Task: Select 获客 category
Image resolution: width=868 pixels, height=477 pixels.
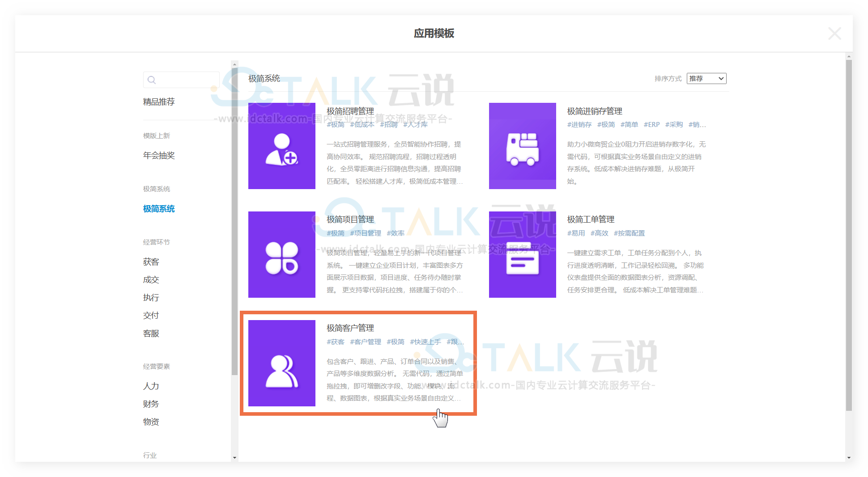Action: [x=151, y=262]
